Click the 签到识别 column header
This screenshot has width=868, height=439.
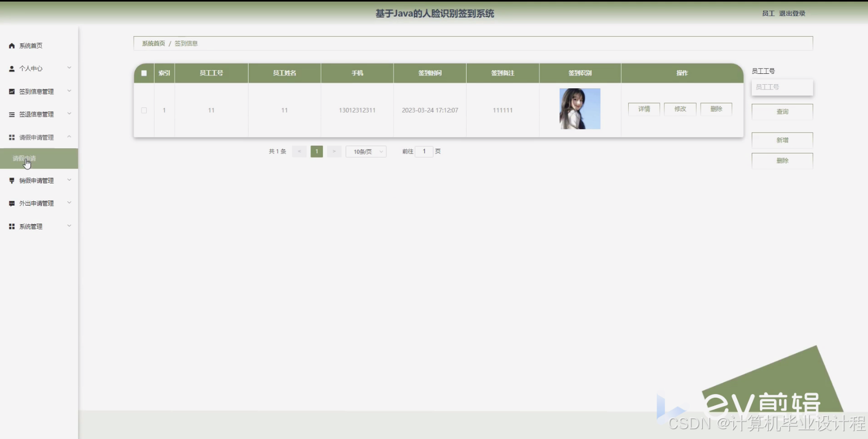click(580, 73)
